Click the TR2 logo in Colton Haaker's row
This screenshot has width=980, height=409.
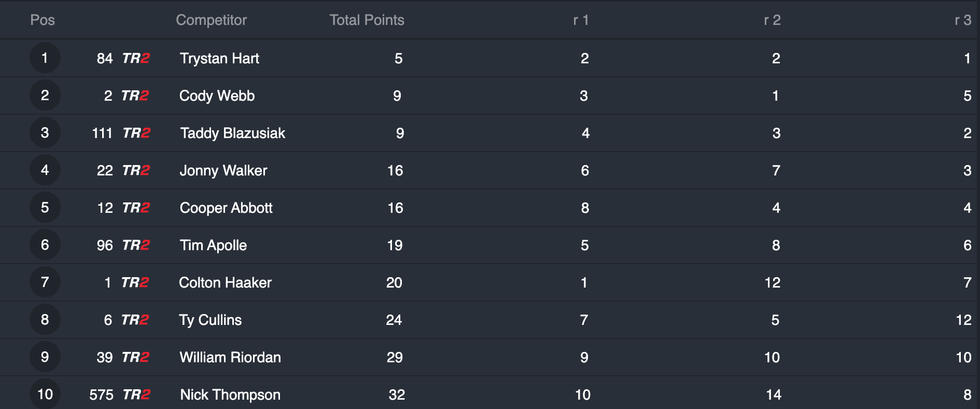(135, 282)
